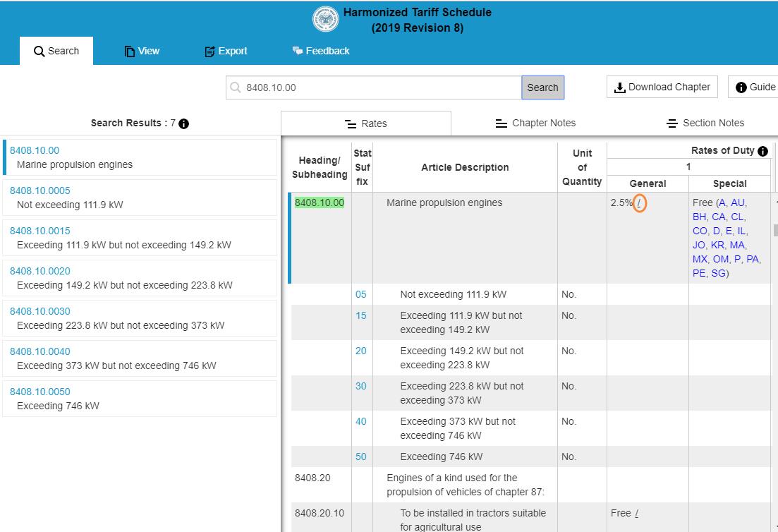Click special program code IL link
The width and height of the screenshot is (778, 532).
pyautogui.click(x=741, y=231)
